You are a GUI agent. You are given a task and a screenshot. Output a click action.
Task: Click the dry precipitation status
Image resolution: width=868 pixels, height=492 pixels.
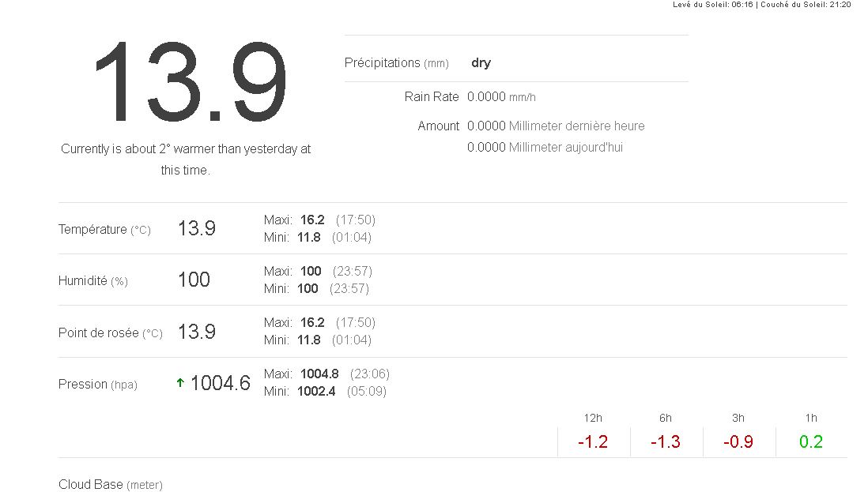click(481, 63)
